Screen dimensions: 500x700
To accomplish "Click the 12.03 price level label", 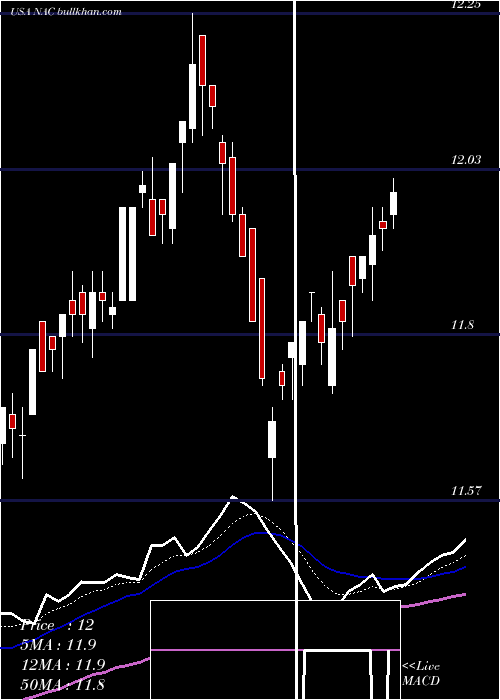I will [x=466, y=160].
